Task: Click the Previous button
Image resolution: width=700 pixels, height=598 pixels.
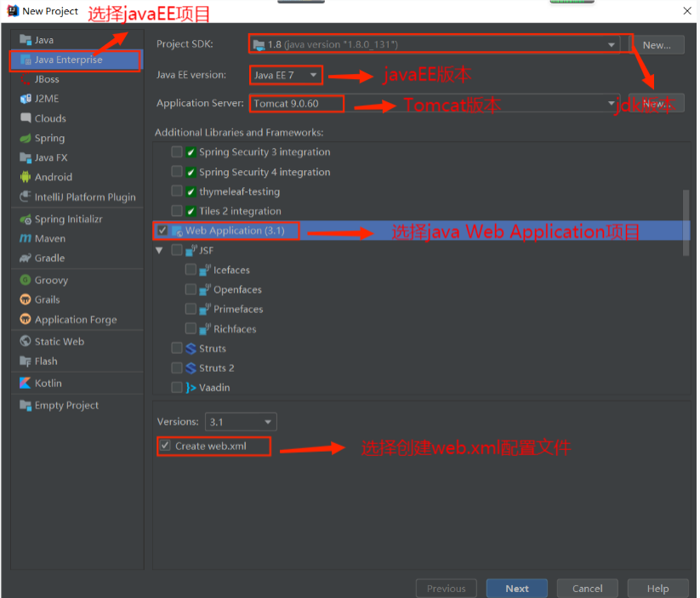Action: (446, 588)
